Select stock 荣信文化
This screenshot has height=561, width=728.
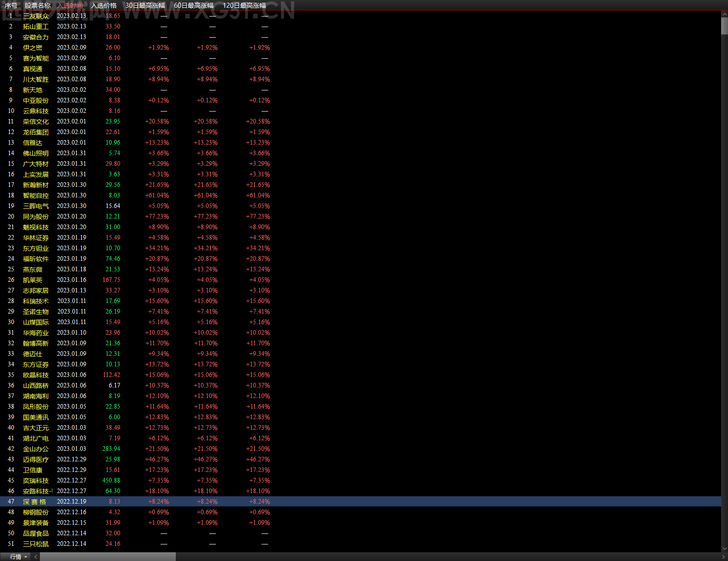36,122
